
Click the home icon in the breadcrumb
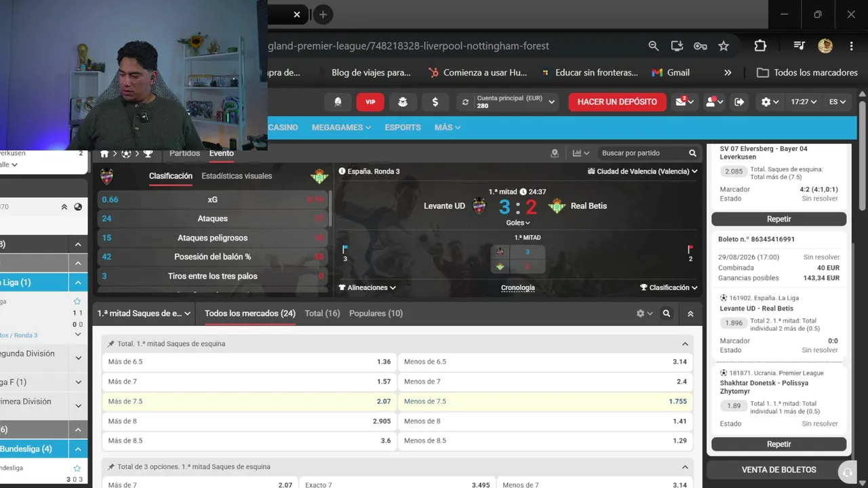point(105,154)
